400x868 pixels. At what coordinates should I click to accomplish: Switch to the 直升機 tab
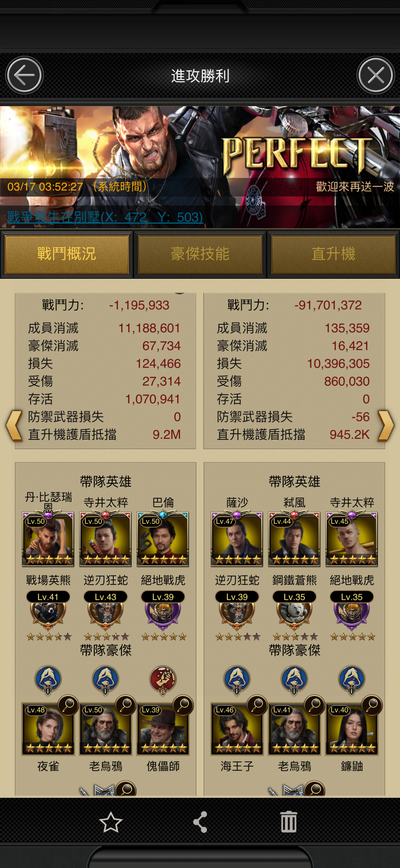333,254
